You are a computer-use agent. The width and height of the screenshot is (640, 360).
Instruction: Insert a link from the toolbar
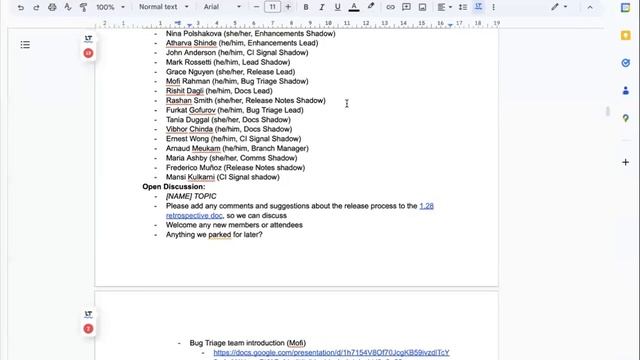point(390,7)
